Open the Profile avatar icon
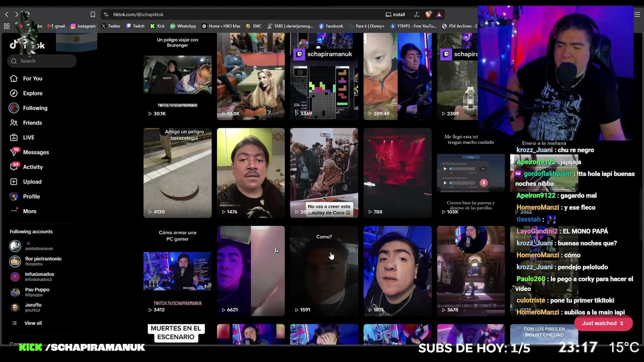Image resolution: width=644 pixels, height=362 pixels. [14, 196]
